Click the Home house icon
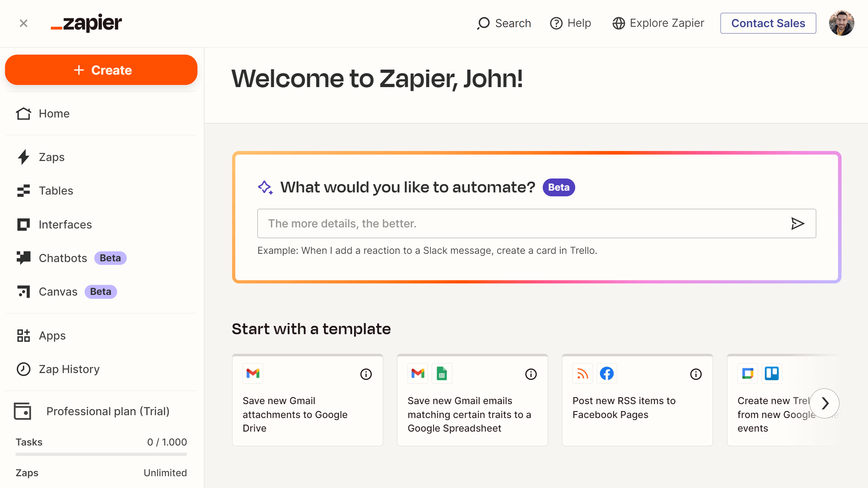 [x=24, y=114]
